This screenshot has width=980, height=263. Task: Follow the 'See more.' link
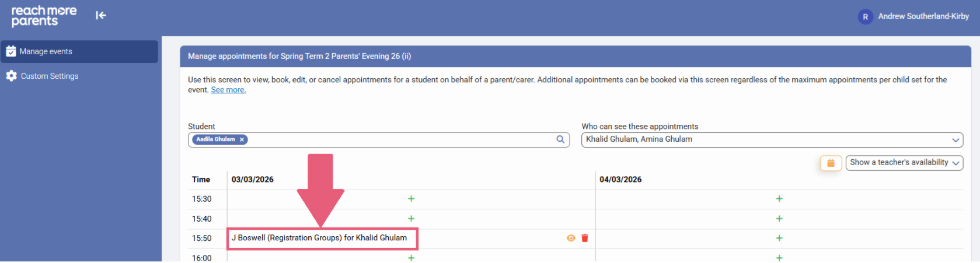(228, 90)
